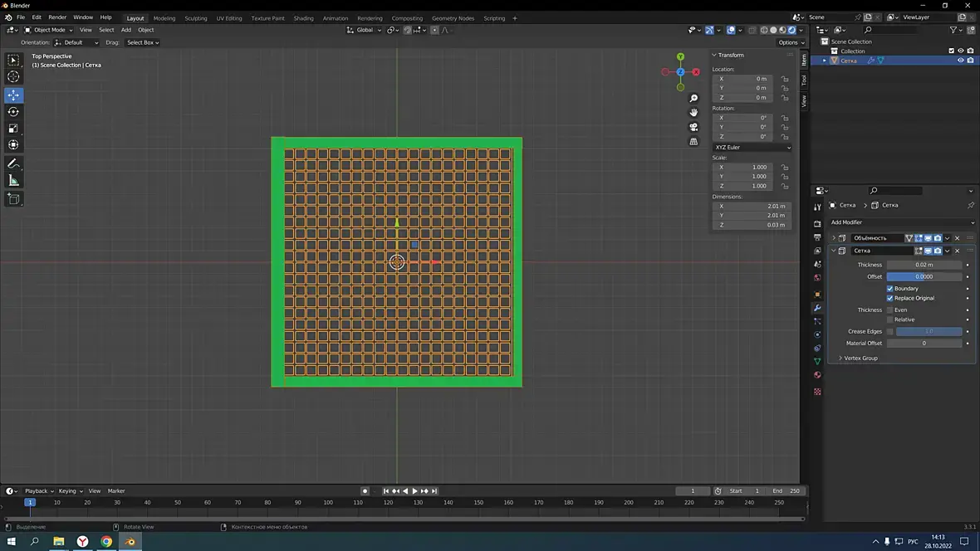Viewport: 980px width, 551px height.
Task: Select the Add Cube tool
Action: coord(13,199)
